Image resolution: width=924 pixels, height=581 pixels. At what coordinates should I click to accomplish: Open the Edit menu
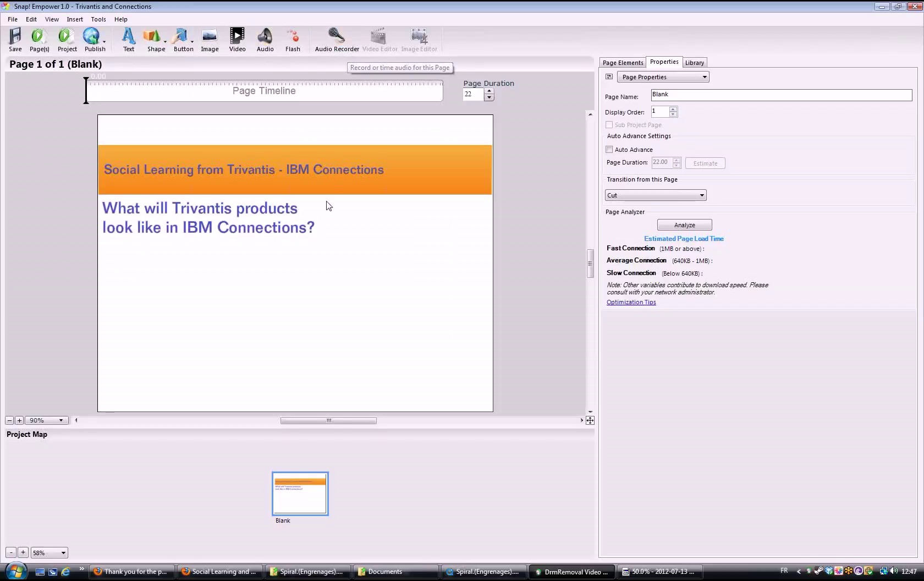pos(31,19)
